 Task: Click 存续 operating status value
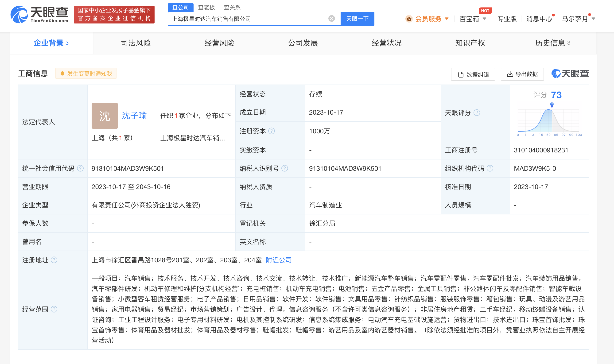click(315, 94)
